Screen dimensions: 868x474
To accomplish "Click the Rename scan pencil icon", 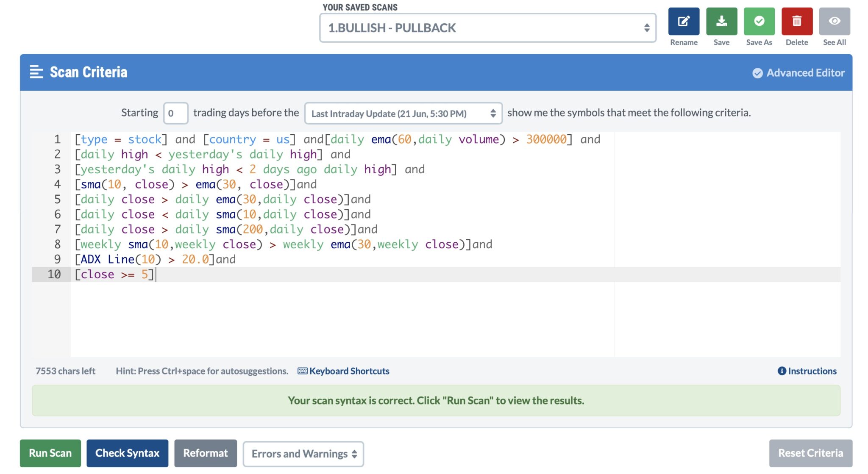I will (x=684, y=21).
